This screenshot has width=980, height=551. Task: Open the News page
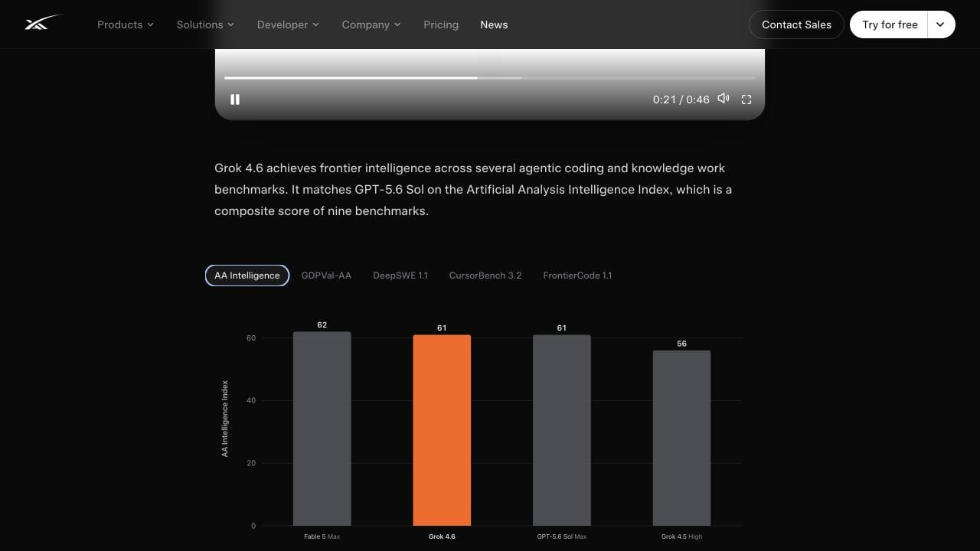[494, 24]
